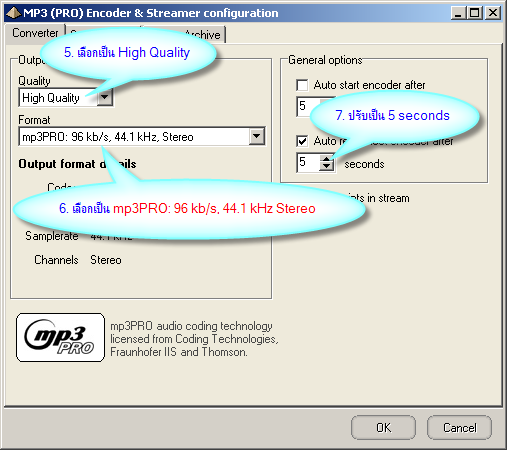The height and width of the screenshot is (450, 507).
Task: Select the High Quality combo box
Action: pos(66,98)
